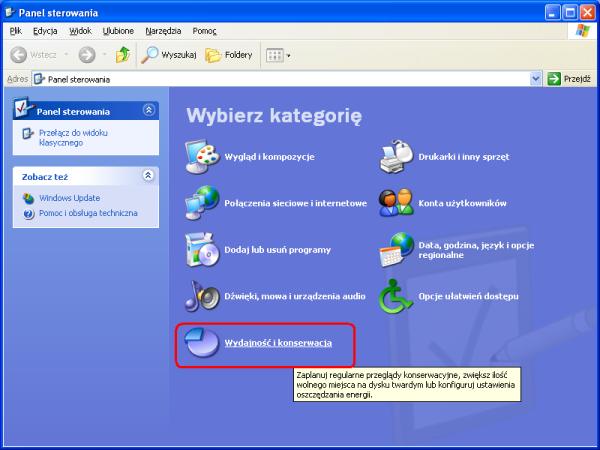
Task: Open the Połączenia sieciowe i internetowe globe icon
Action: (x=202, y=203)
